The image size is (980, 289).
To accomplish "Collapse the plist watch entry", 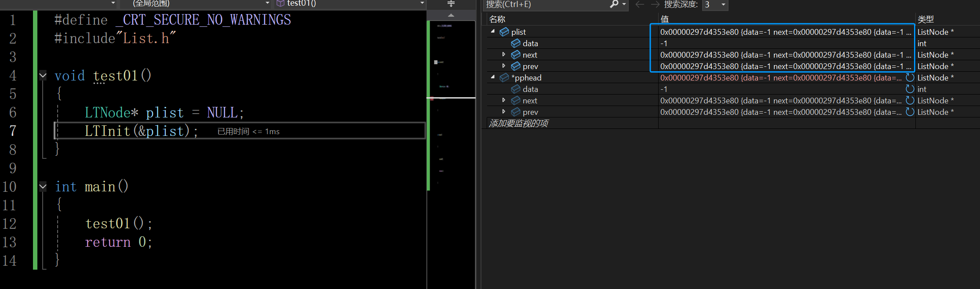I will click(x=493, y=31).
